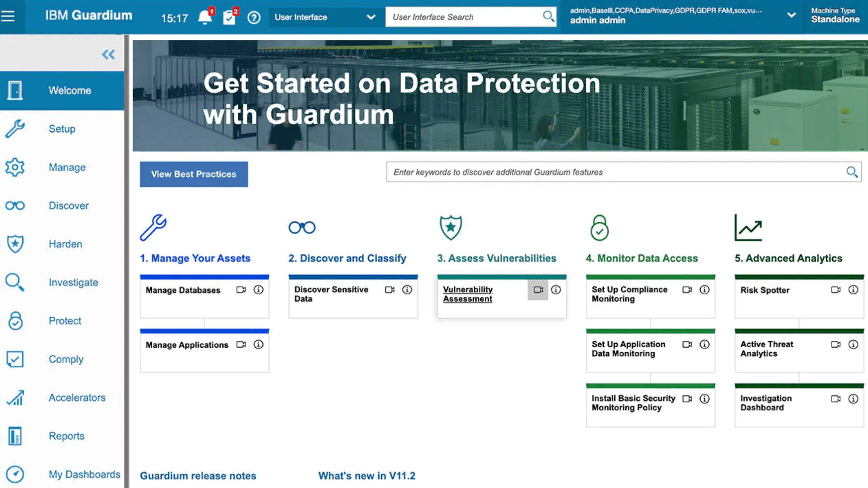Open the notifications bell icon
Screen dimensions: 868x488
[x=205, y=17]
